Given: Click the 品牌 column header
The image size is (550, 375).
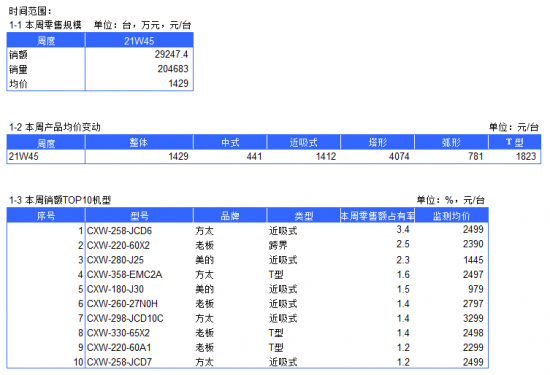Looking at the screenshot, I should point(230,215).
